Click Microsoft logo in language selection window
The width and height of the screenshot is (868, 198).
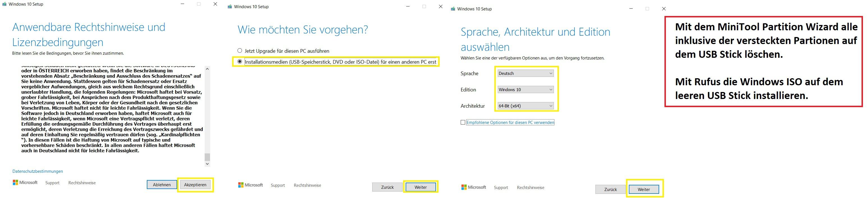point(473,187)
